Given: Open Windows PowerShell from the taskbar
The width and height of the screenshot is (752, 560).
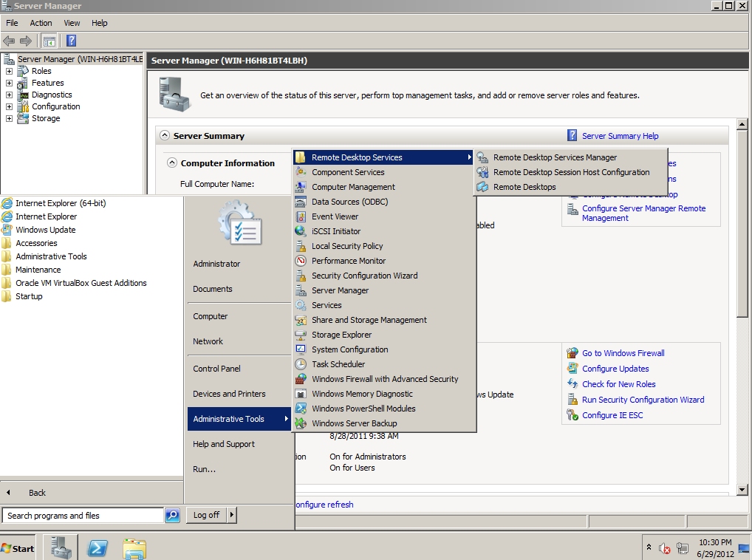Looking at the screenshot, I should pos(98,548).
